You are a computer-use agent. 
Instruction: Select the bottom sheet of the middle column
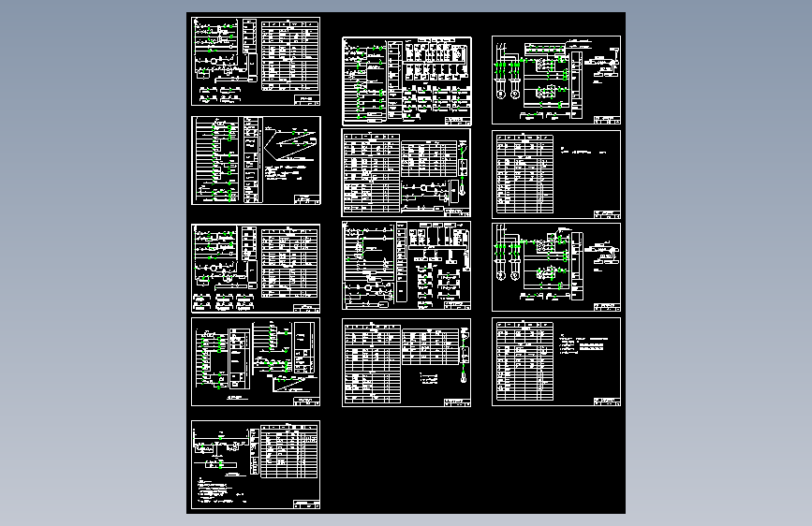(x=406, y=362)
